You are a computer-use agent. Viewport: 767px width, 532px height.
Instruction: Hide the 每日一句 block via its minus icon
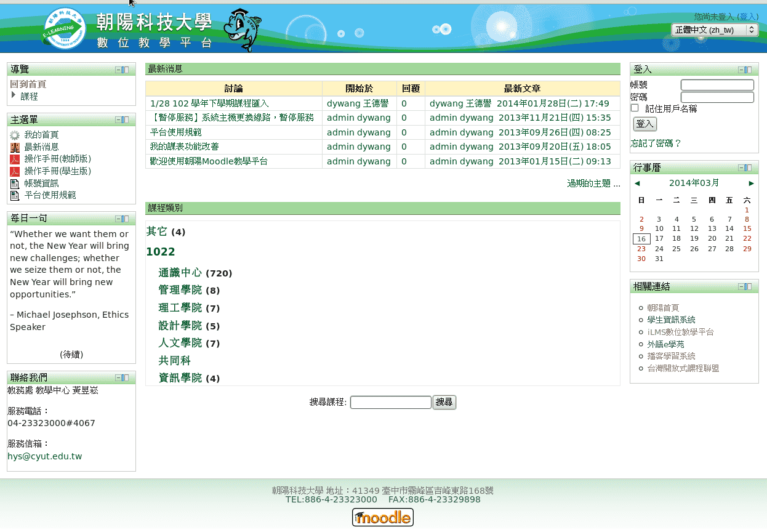coord(118,219)
